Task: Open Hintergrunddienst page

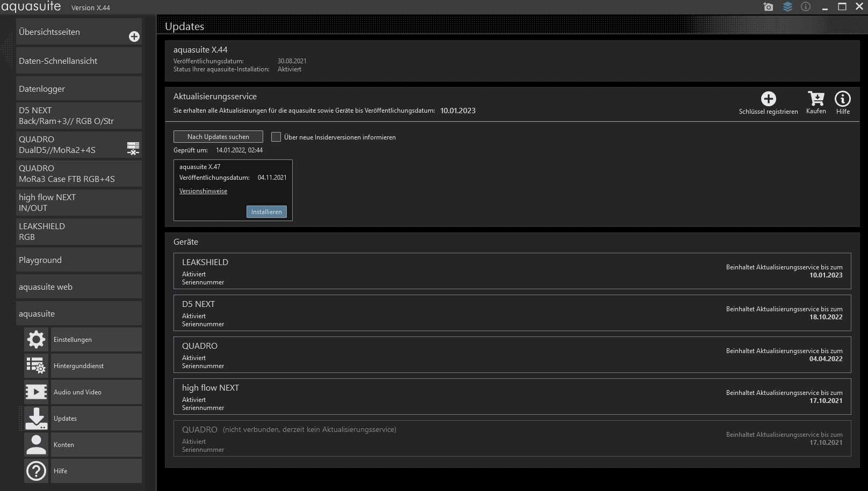Action: 96,366
